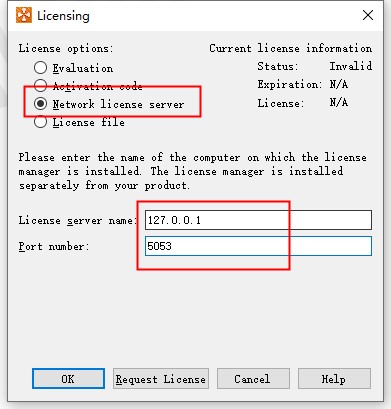
Task: Click the Licensing title bar text
Action: click(63, 16)
